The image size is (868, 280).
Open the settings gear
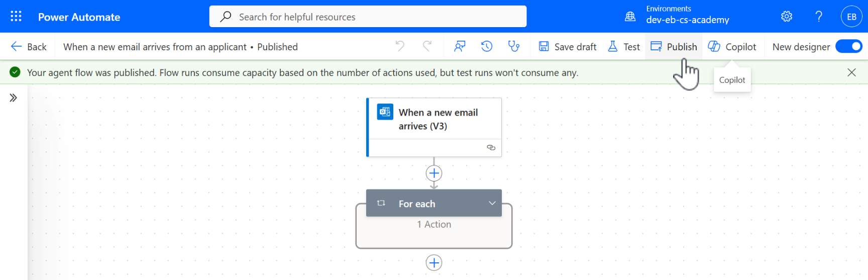[787, 17]
